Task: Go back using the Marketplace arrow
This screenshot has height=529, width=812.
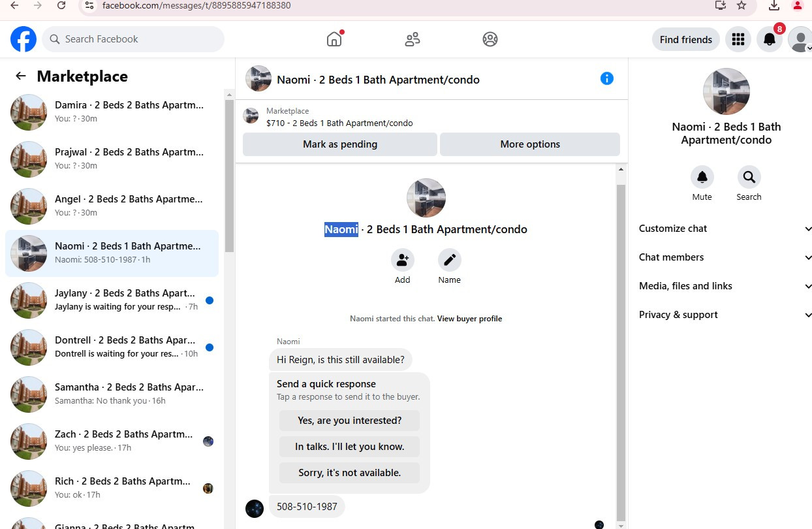Action: [21, 76]
